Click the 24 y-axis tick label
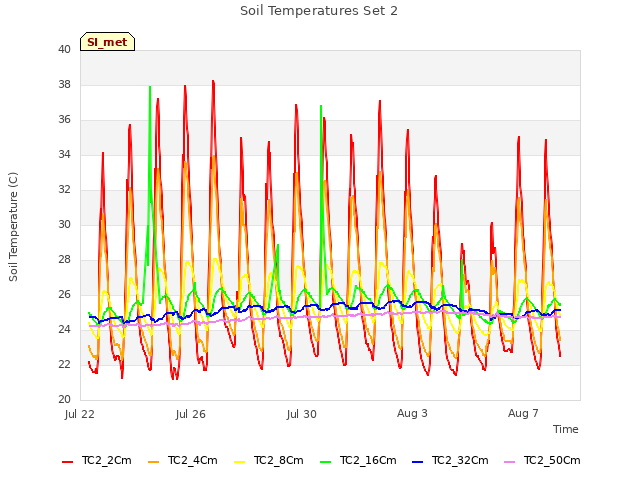Image resolution: width=640 pixels, height=480 pixels. [64, 329]
